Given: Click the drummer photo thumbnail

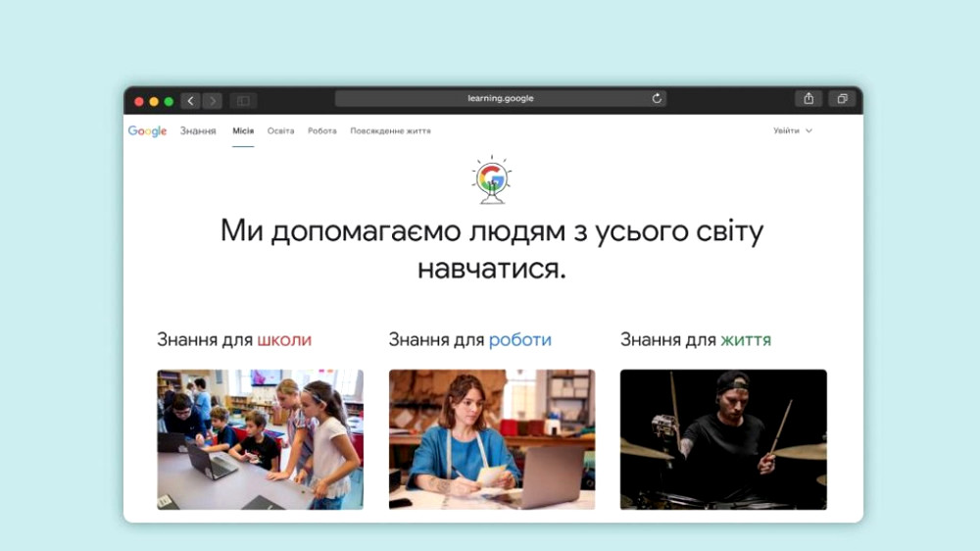Looking at the screenshot, I should coord(723,439).
